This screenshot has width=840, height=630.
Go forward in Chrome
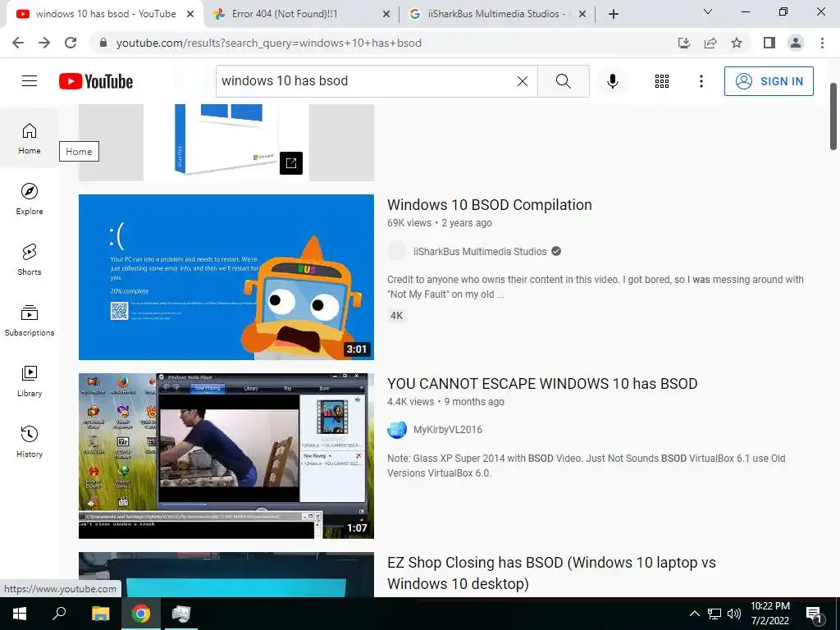44,43
